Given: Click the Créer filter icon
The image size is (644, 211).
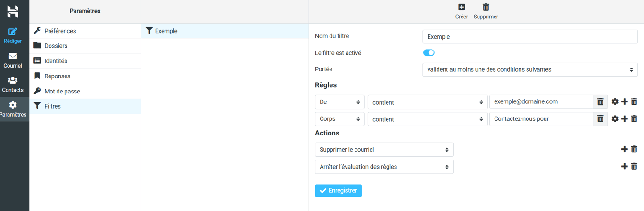Looking at the screenshot, I should coord(462,8).
